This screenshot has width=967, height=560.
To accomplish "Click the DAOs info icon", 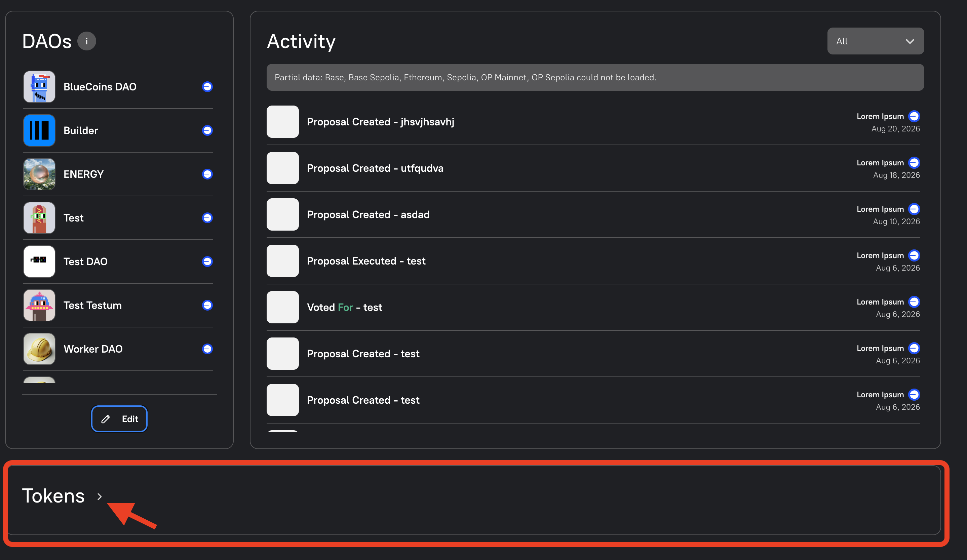I will [x=87, y=41].
